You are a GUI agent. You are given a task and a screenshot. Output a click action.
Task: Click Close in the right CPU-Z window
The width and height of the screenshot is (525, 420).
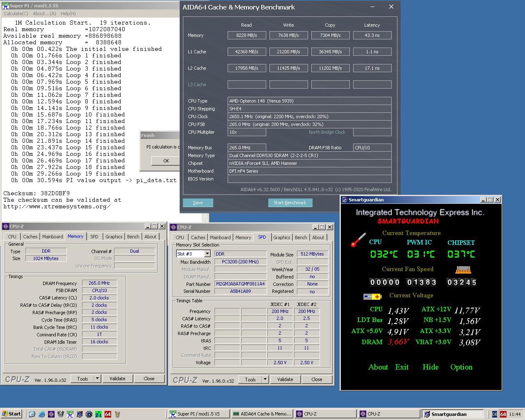[x=317, y=379]
